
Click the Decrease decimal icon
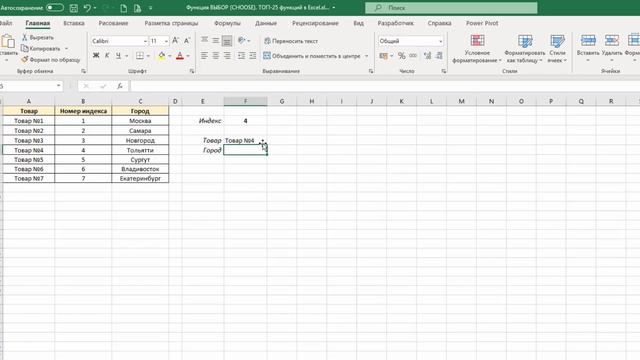pyautogui.click(x=439, y=56)
